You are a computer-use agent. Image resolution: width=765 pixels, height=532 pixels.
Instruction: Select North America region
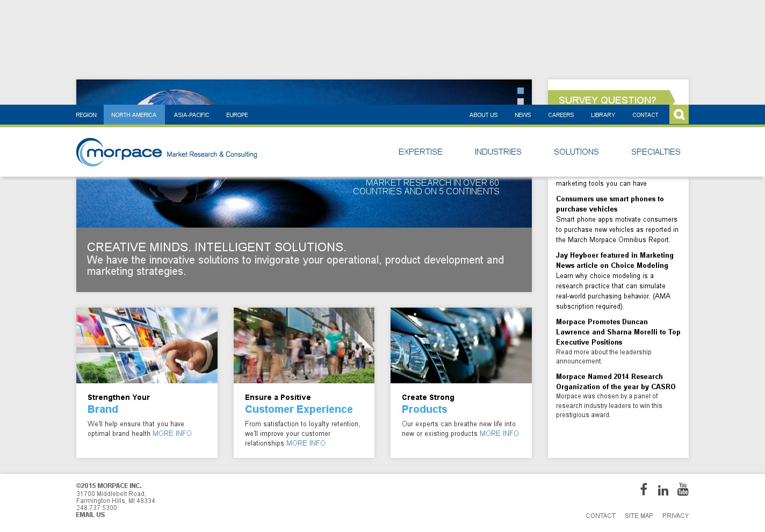[134, 115]
